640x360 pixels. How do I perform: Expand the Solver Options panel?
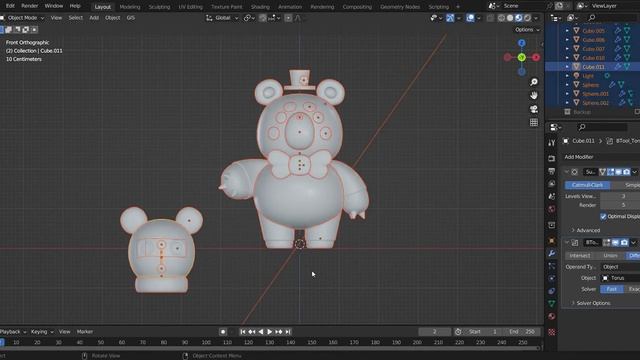click(591, 303)
